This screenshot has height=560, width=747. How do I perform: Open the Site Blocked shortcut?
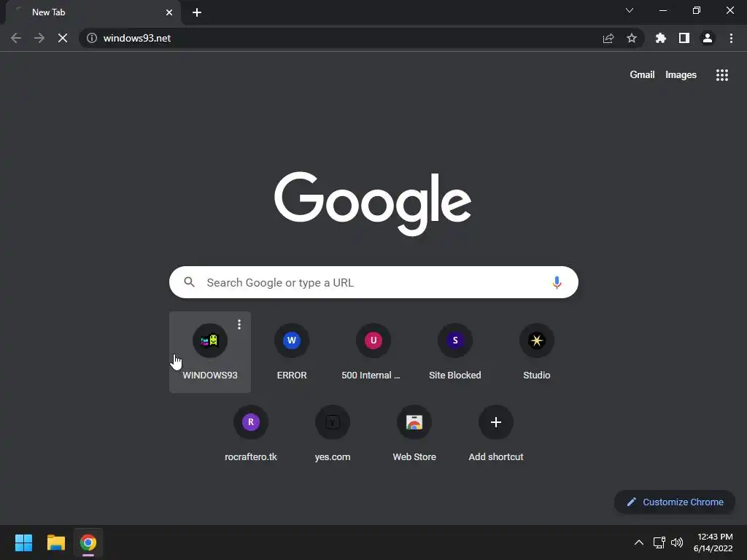(x=455, y=352)
